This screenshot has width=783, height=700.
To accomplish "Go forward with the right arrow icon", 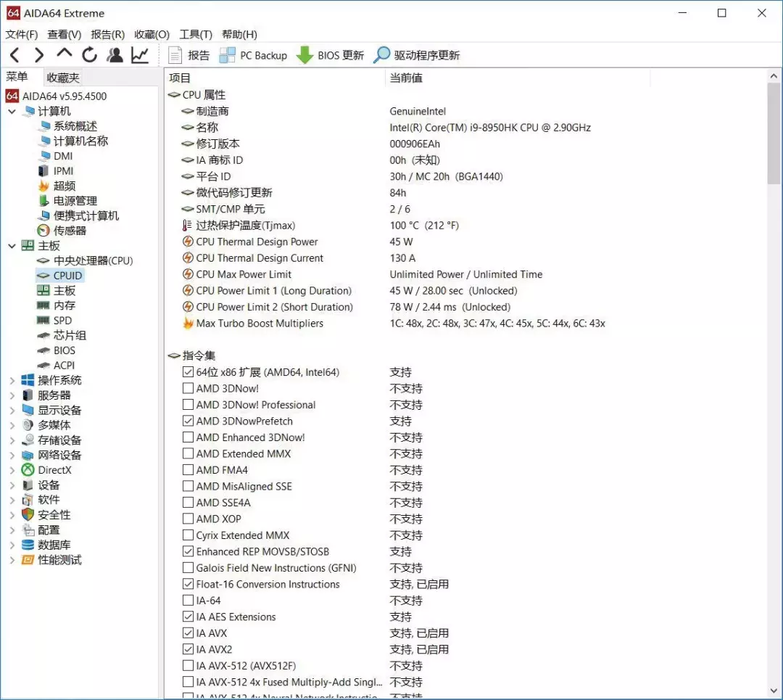I will point(39,55).
